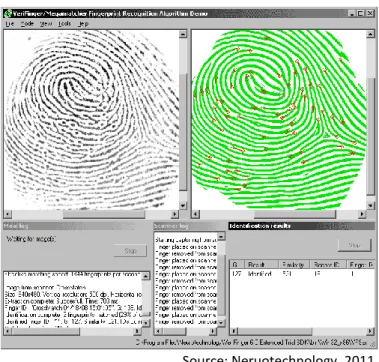
Task: Click the Finger column header
Action: (361, 265)
